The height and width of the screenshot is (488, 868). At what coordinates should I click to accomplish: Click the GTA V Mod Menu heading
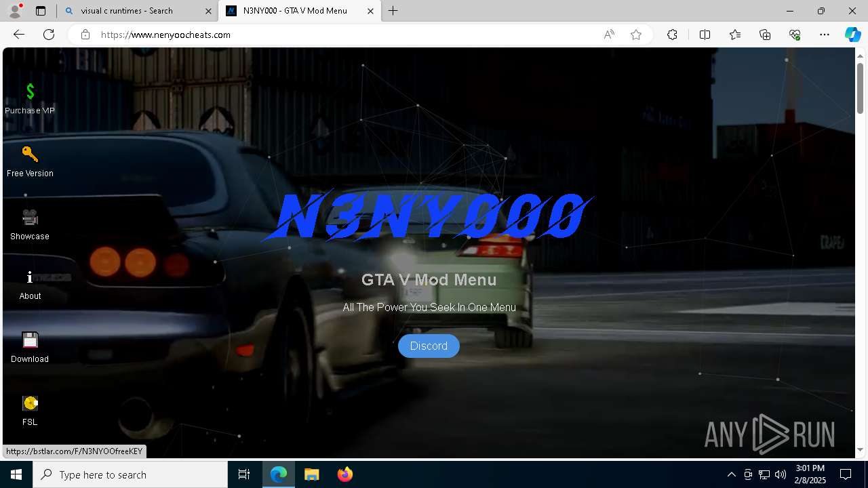tap(429, 280)
